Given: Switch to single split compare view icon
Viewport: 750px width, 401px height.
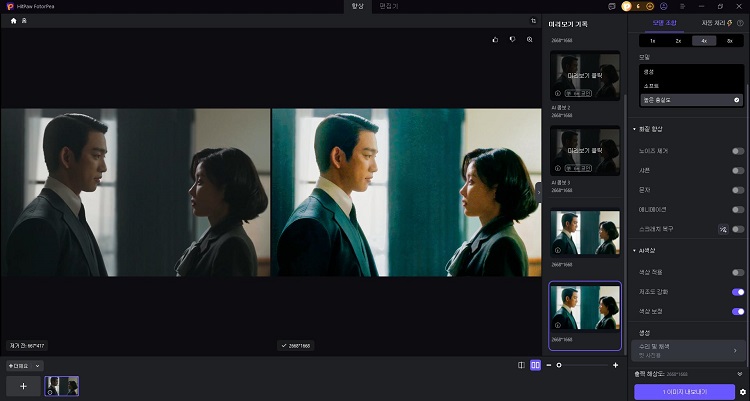Looking at the screenshot, I should tap(521, 365).
